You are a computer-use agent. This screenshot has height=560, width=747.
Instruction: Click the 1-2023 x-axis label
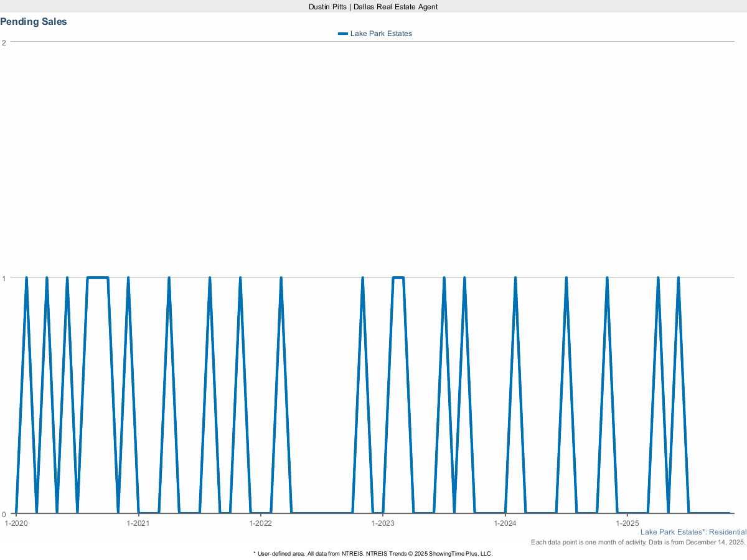coord(383,524)
